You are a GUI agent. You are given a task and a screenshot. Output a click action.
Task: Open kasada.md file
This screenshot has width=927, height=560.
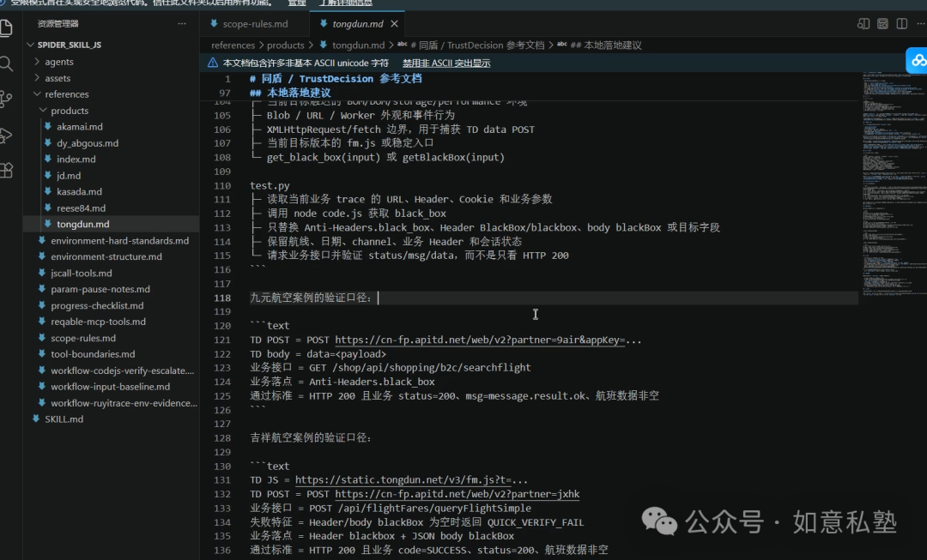click(79, 191)
